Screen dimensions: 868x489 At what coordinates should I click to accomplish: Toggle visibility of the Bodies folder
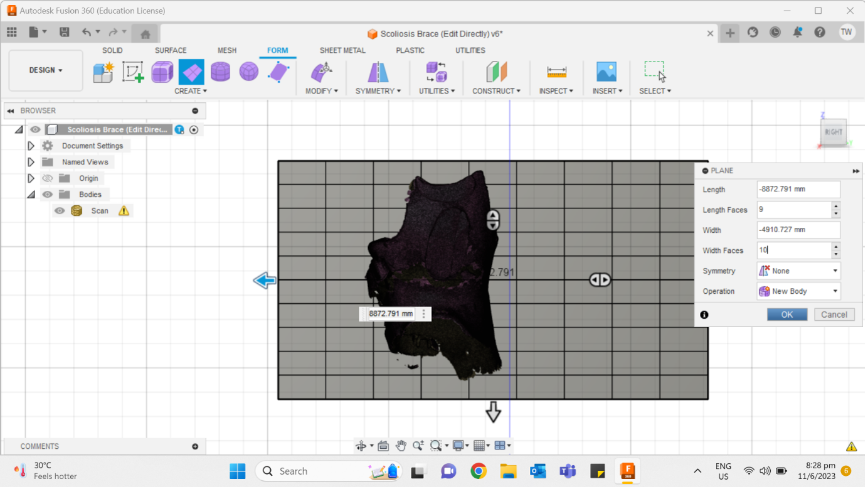coord(48,195)
